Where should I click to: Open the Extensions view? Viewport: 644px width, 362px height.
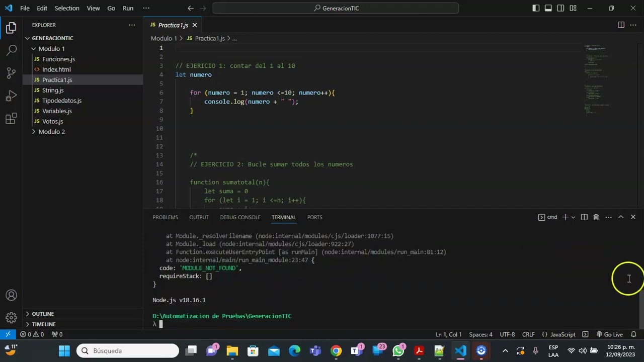pyautogui.click(x=11, y=119)
